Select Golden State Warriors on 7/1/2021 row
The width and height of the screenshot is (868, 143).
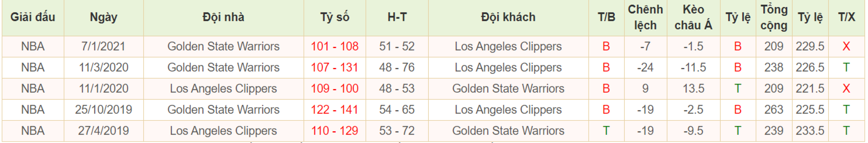pos(223,46)
